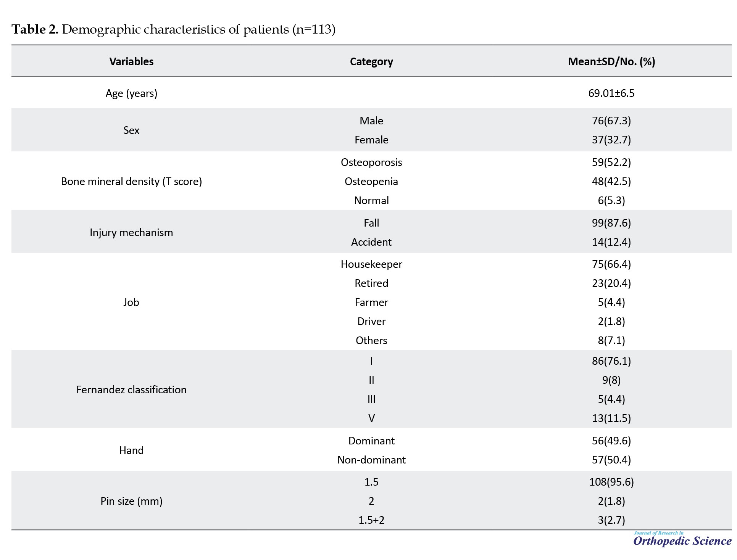Click the Mean±SD/No. (%) header
The width and height of the screenshot is (737, 560).
pos(611,61)
